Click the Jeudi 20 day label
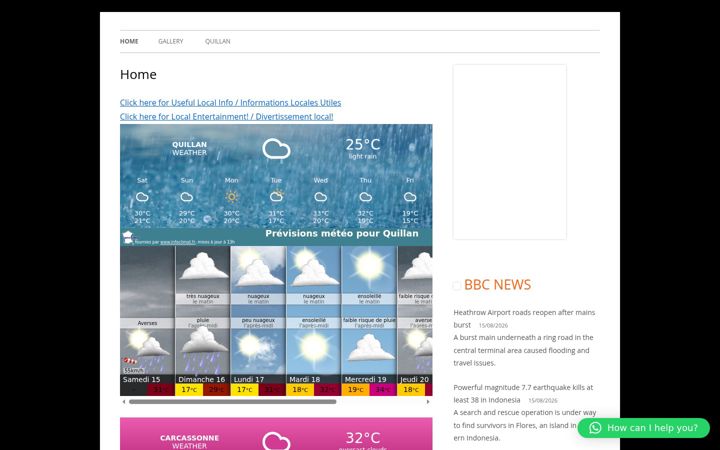720x450 pixels. point(414,380)
